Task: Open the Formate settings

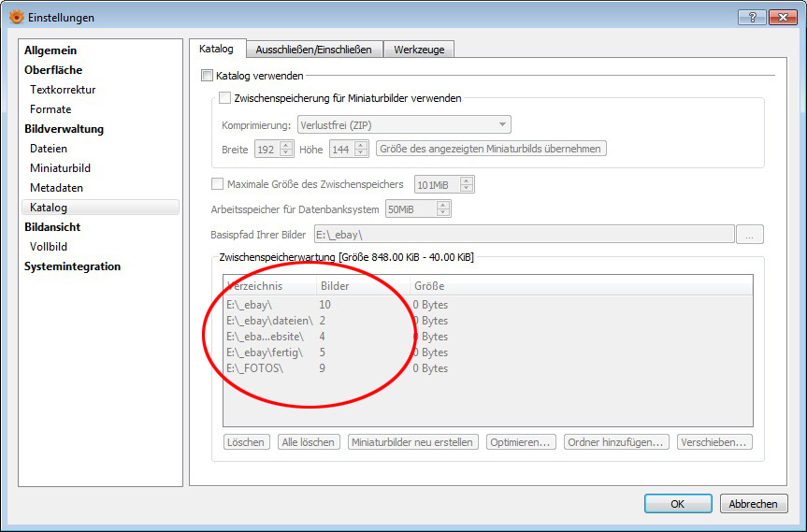Action: click(50, 109)
